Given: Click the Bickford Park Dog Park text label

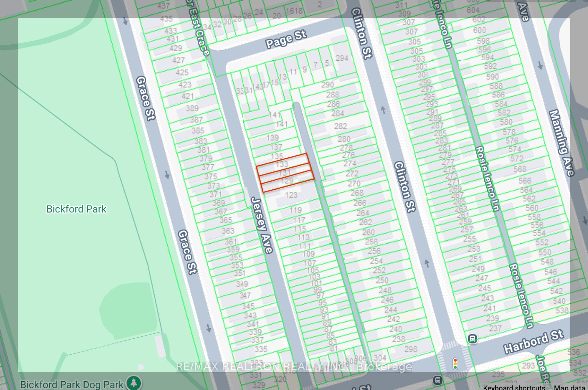Looking at the screenshot, I should tap(72, 384).
